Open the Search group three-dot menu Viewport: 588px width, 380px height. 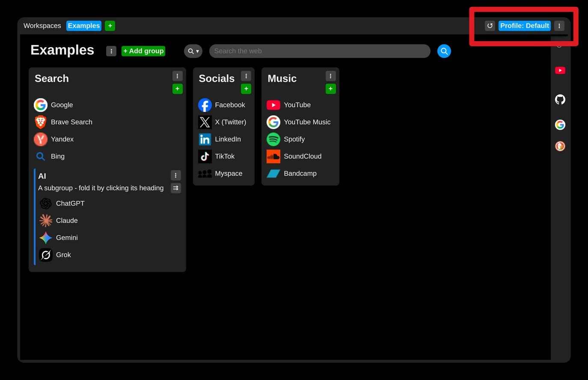coord(178,76)
